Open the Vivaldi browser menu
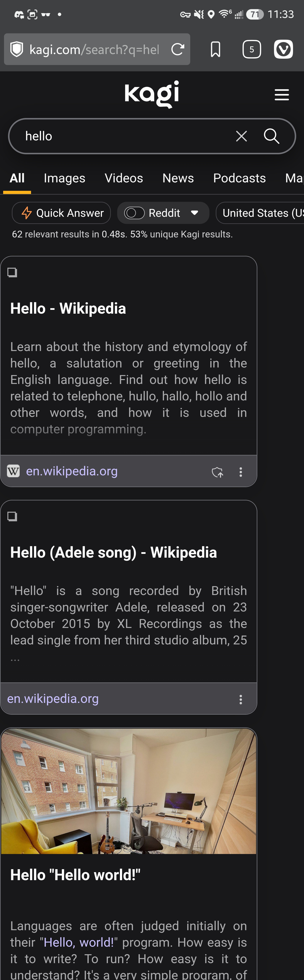 (x=284, y=49)
